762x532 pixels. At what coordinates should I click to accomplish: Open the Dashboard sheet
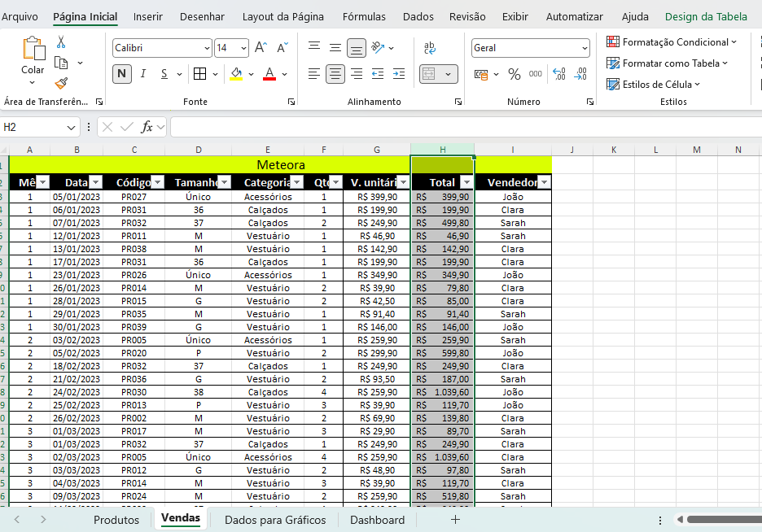pos(377,520)
